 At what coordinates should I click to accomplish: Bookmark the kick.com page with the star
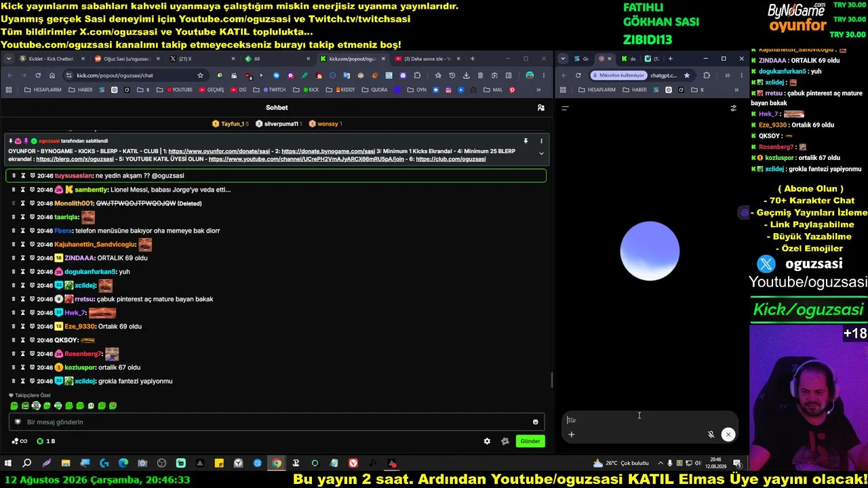coord(200,75)
